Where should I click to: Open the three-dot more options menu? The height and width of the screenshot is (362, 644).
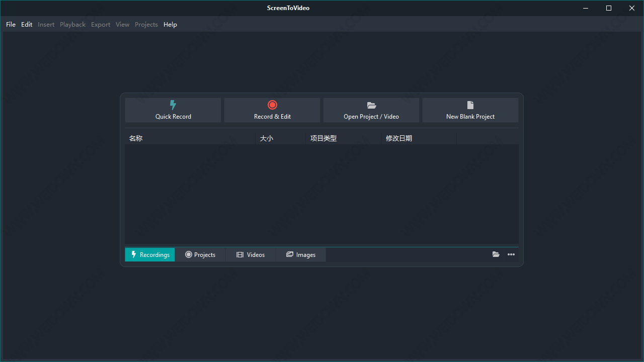(511, 254)
